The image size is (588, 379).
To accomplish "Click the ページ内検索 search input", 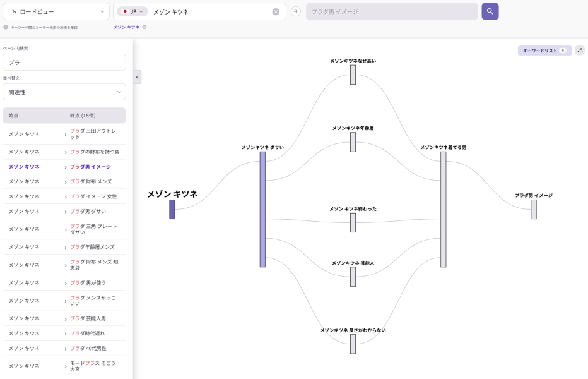I will [64, 62].
